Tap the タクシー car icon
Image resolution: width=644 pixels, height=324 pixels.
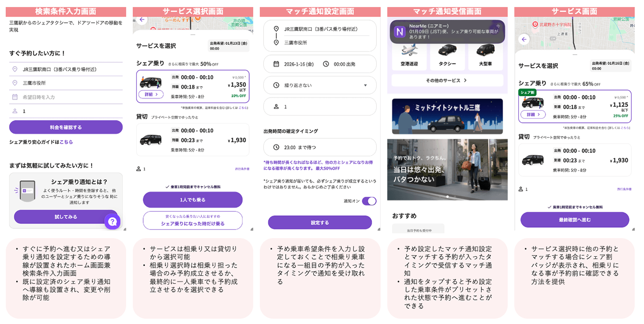[x=447, y=51]
